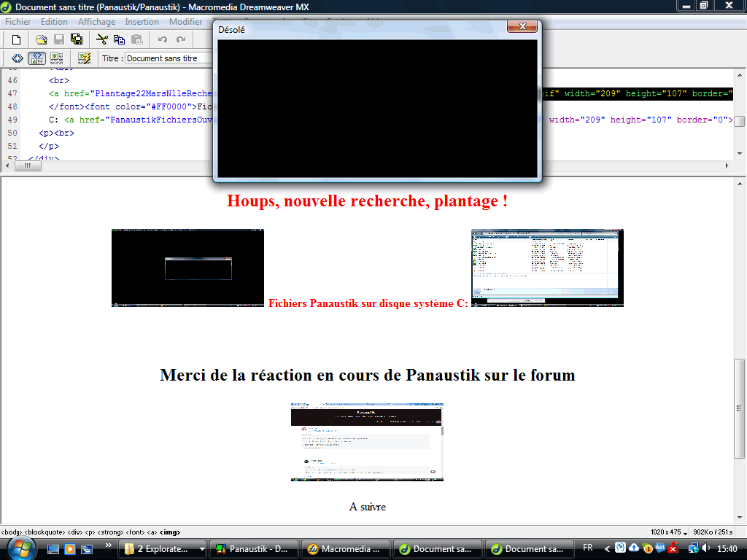Click the New document icon
This screenshot has height=560, width=747.
click(x=16, y=39)
